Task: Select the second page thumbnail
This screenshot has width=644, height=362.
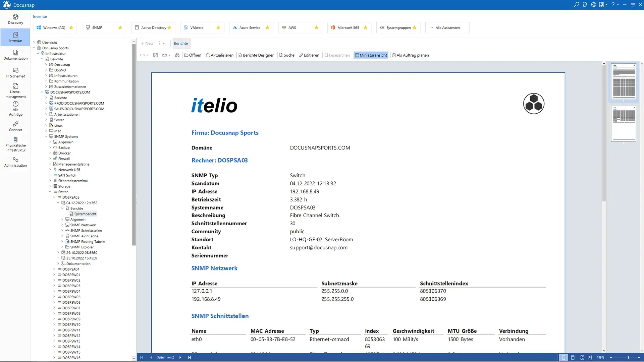Action: tap(624, 124)
